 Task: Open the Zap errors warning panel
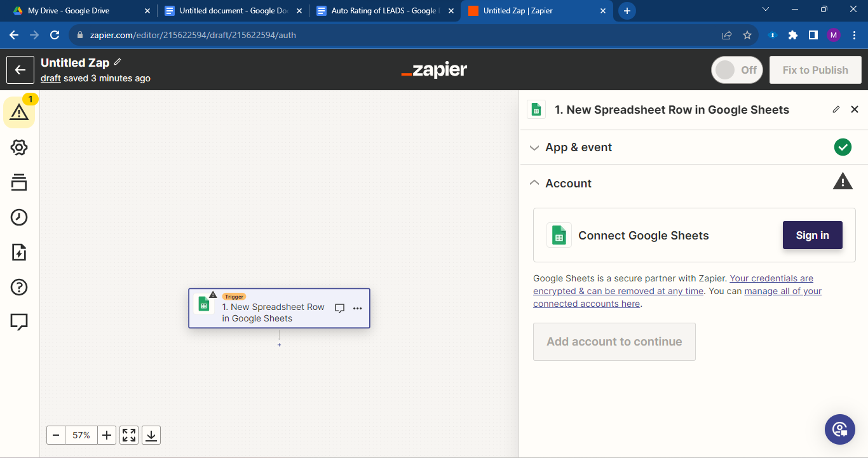[x=19, y=112]
